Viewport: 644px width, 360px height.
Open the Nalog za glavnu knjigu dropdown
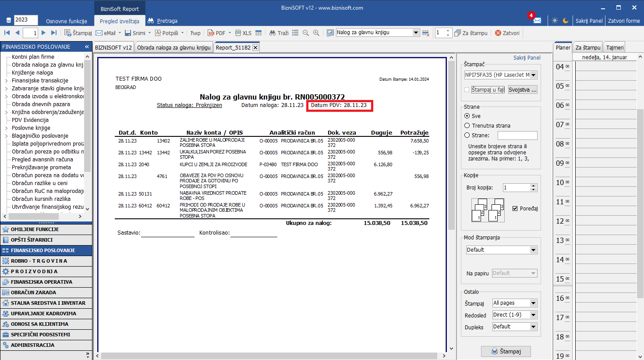416,32
